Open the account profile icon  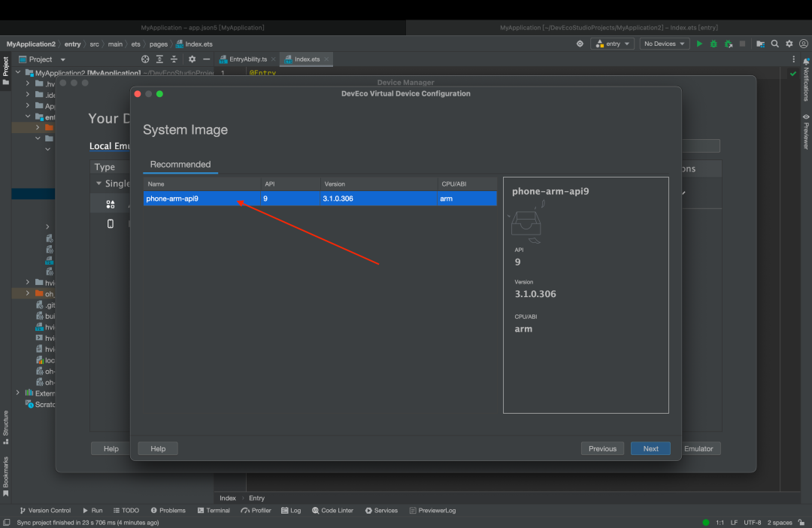point(803,44)
